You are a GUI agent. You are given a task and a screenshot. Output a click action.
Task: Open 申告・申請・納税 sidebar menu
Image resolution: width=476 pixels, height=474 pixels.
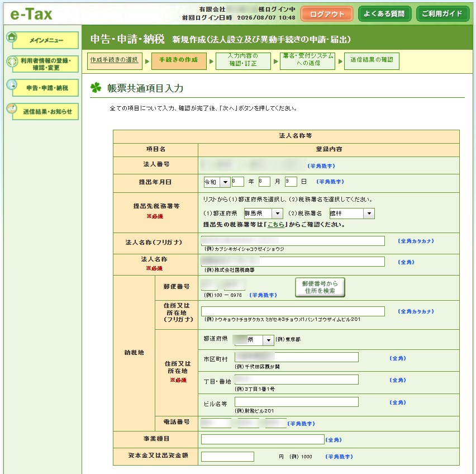coord(46,88)
